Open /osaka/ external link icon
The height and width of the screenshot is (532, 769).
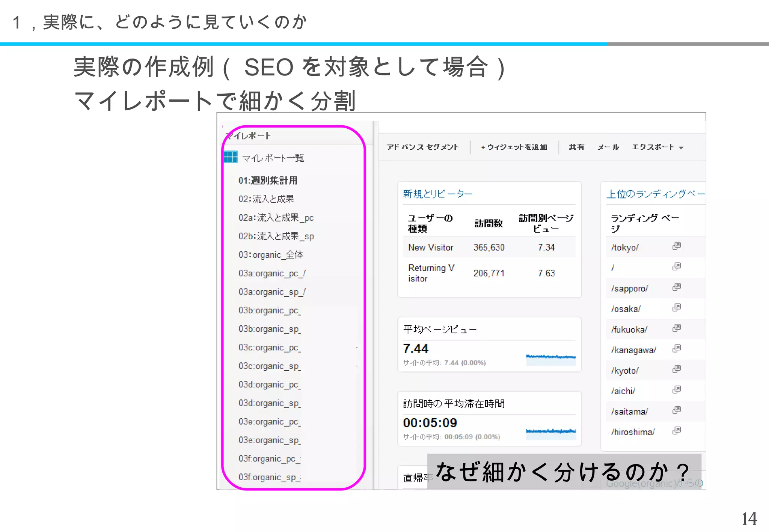click(676, 308)
